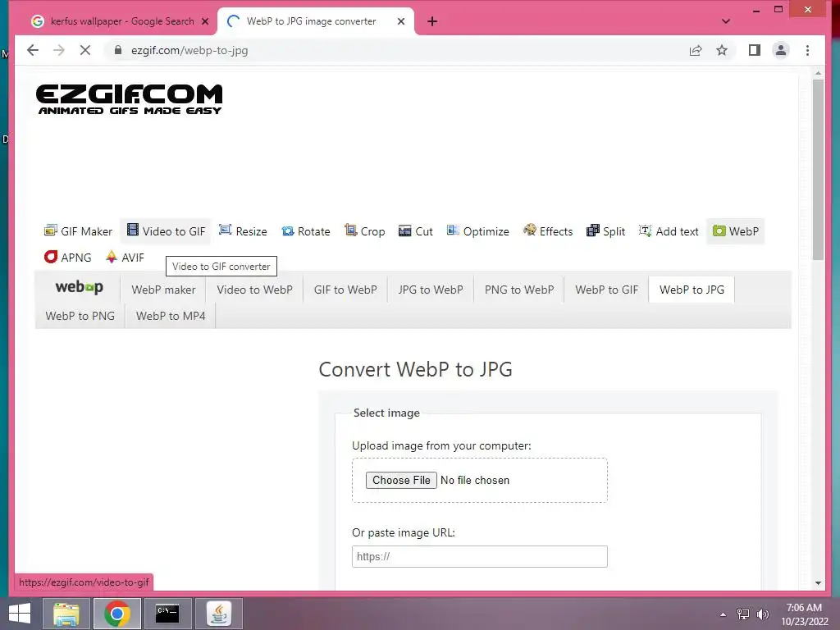Click the network tray icon

pos(743,614)
